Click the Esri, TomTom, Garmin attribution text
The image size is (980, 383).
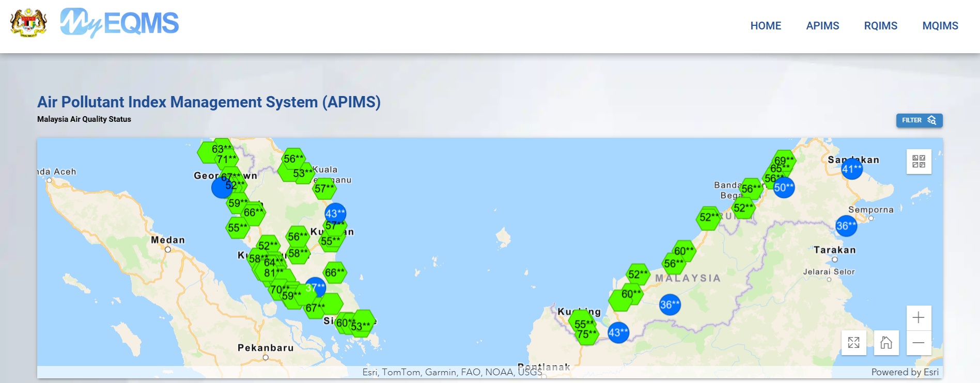pyautogui.click(x=452, y=372)
